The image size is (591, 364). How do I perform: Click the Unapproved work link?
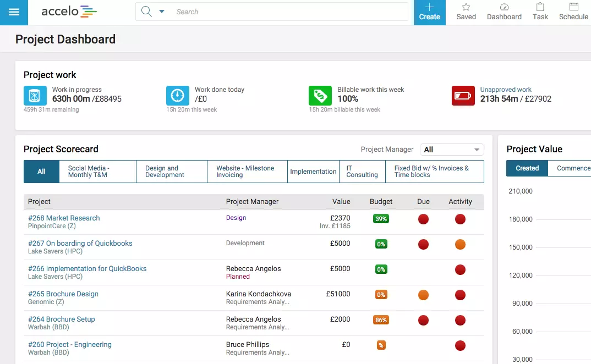coord(506,90)
